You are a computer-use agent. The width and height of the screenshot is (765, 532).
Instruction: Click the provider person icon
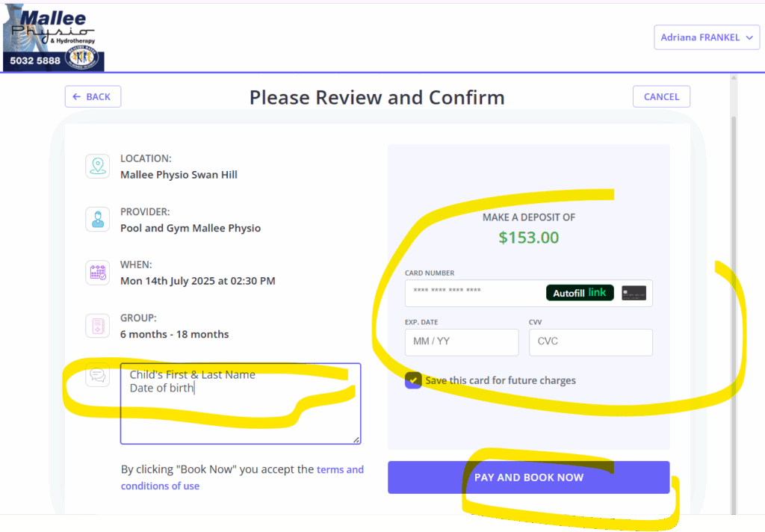coord(98,219)
